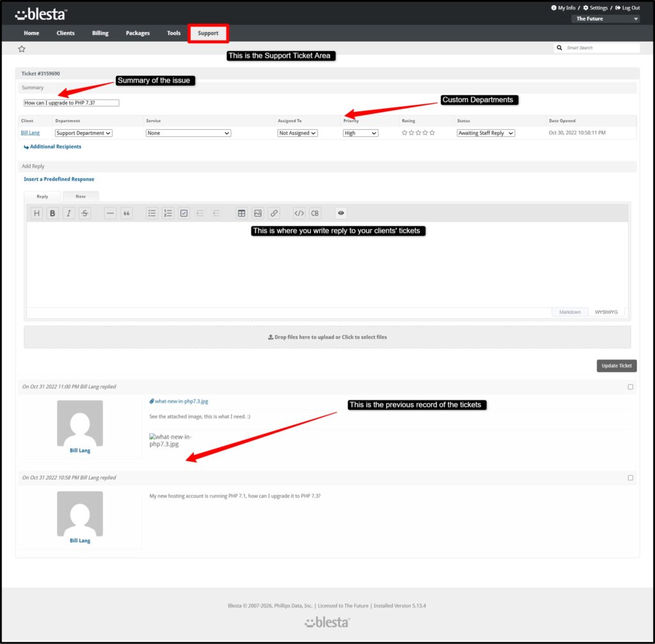Open the what-new-in-php7.3.jpg attachment link

(x=181, y=402)
